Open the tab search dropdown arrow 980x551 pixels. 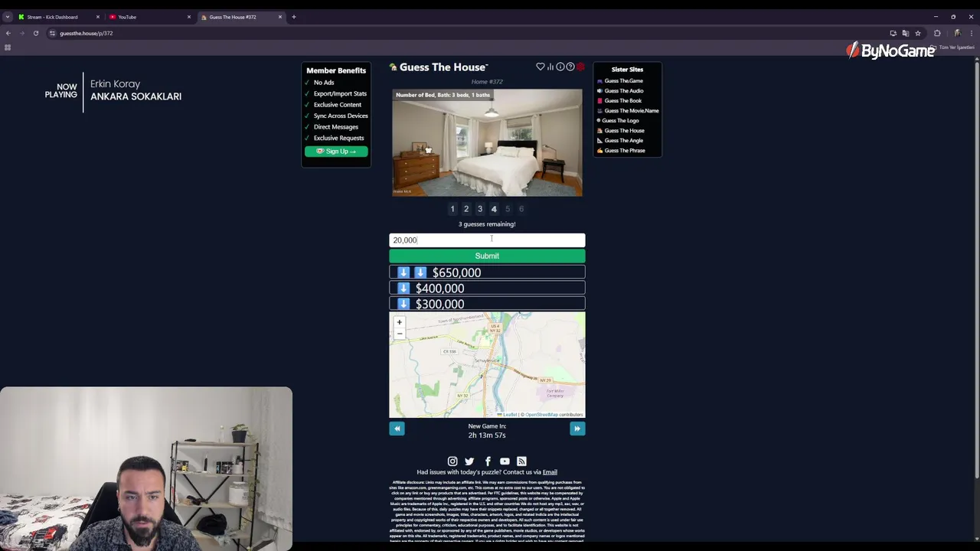7,17
